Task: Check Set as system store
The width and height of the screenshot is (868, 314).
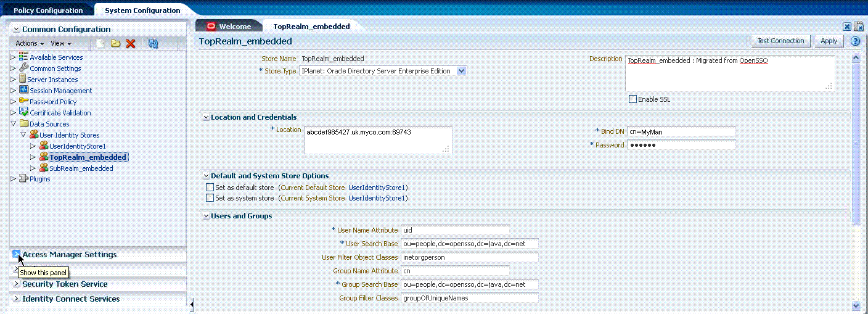Action: click(210, 198)
